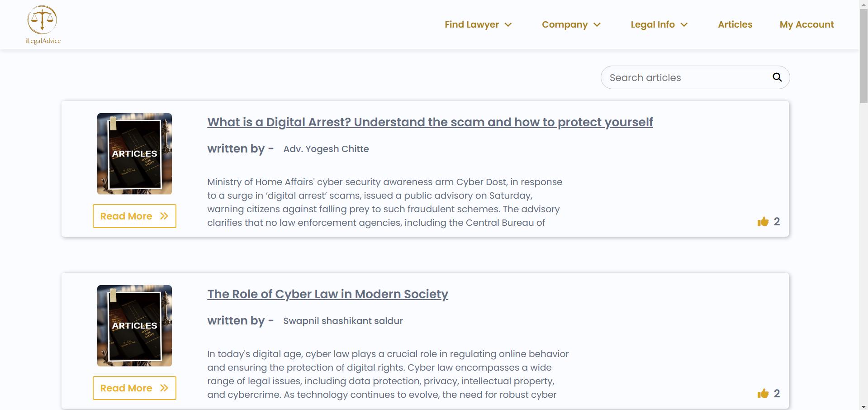Click the magnifying glass search icon
Image resolution: width=868 pixels, height=410 pixels.
click(777, 77)
